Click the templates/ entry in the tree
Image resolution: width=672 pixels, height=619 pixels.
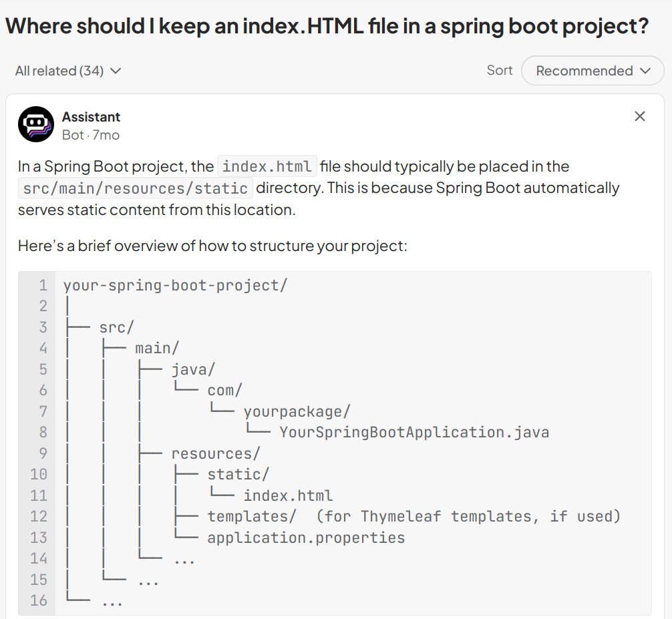[x=252, y=516]
